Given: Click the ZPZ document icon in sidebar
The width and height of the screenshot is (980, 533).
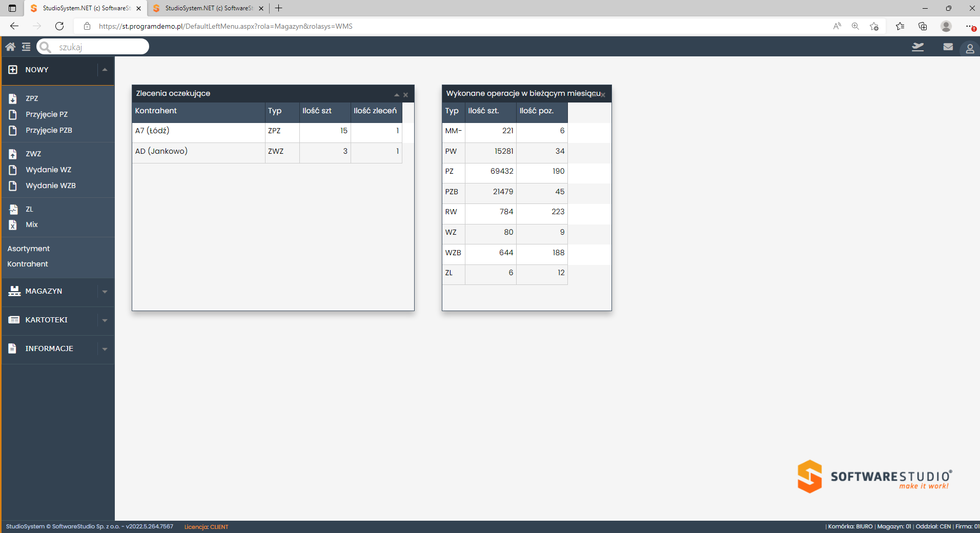Looking at the screenshot, I should point(13,98).
